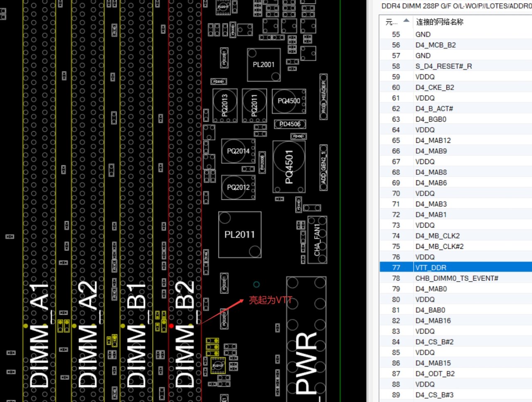Select CHB_DIMM0_TS_EVENT# net row
The image size is (532, 402).
456,278
